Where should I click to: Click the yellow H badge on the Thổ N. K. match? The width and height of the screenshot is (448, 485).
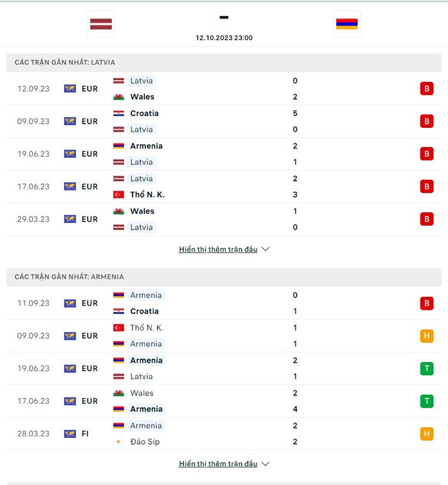point(426,336)
